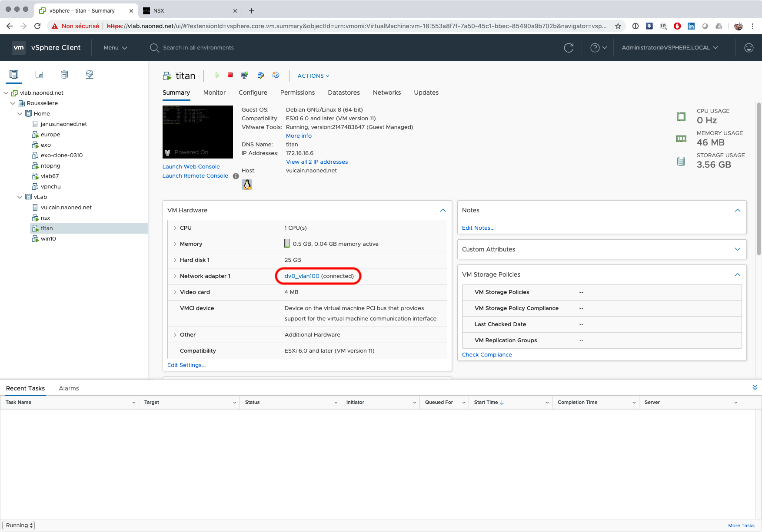Image resolution: width=762 pixels, height=532 pixels.
Task: Collapse the VM Hardware panel
Action: click(x=443, y=210)
